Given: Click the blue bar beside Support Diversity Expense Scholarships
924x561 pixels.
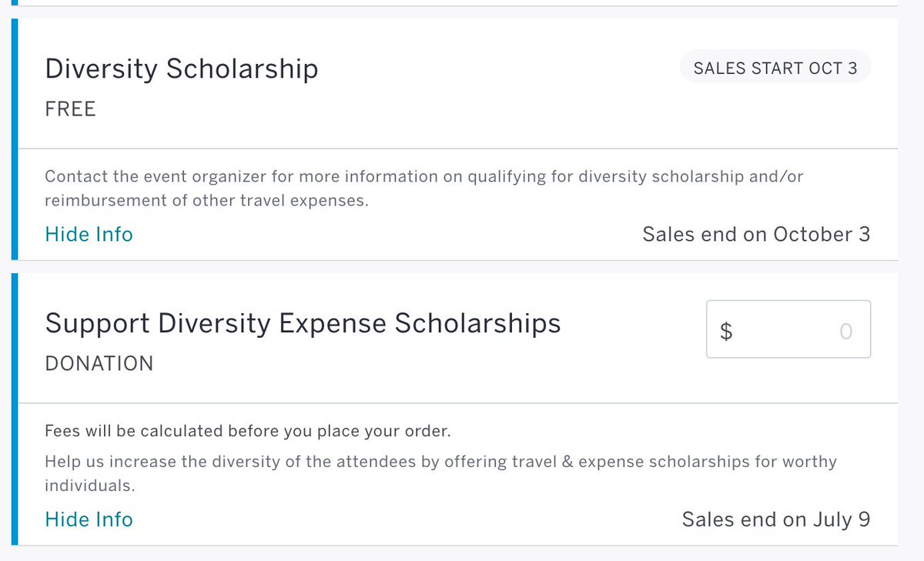Looking at the screenshot, I should (15, 408).
